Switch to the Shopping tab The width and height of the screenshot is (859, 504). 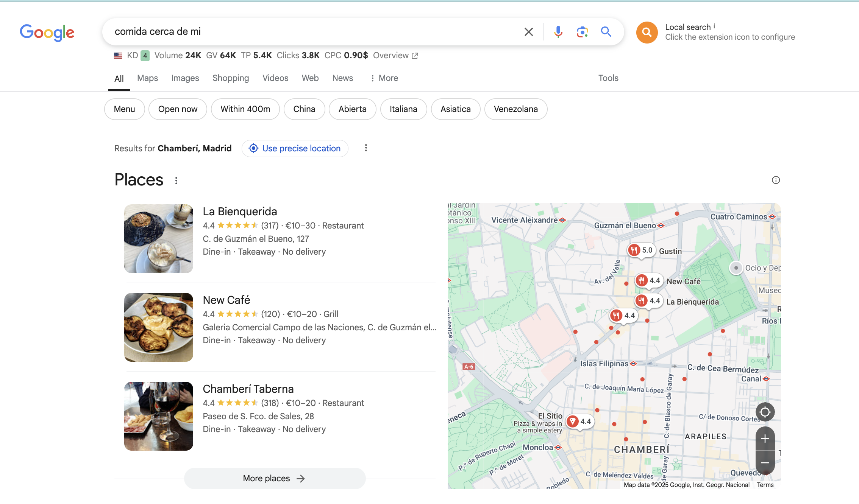tap(231, 78)
